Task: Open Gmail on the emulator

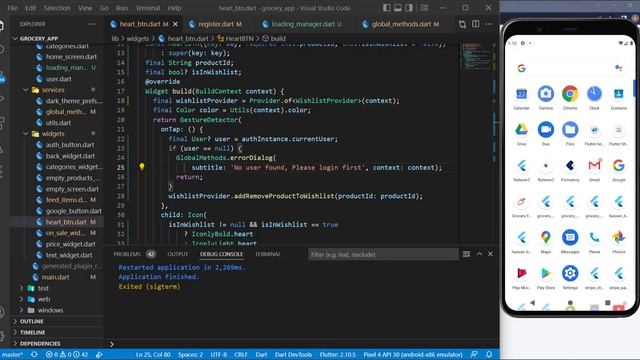Action: point(594,165)
